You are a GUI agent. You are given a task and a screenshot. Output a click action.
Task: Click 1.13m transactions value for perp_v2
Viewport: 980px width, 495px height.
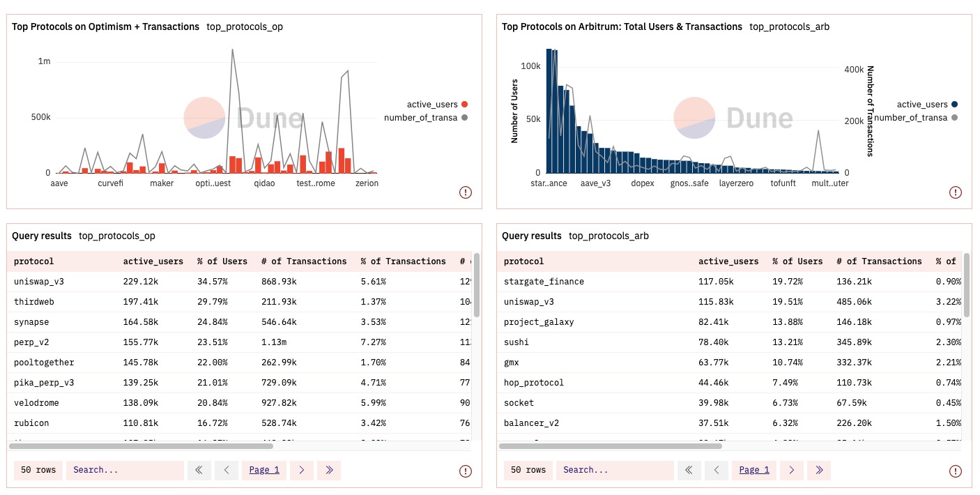click(273, 342)
